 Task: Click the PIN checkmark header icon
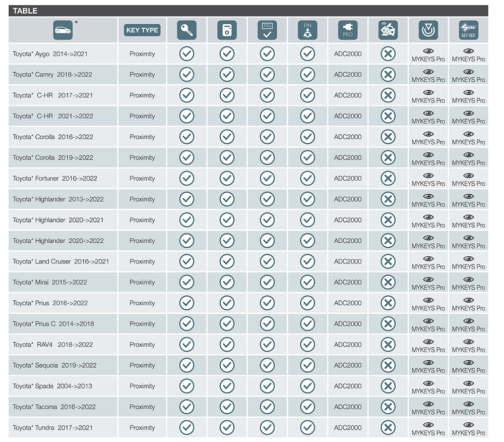(267, 30)
